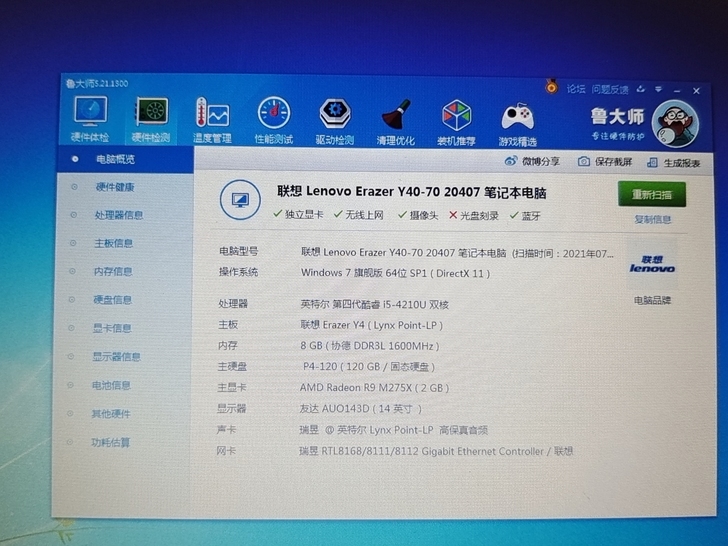The width and height of the screenshot is (728, 546).
Task: Click the 微博分享 Weibo icon
Action: pyautogui.click(x=511, y=161)
